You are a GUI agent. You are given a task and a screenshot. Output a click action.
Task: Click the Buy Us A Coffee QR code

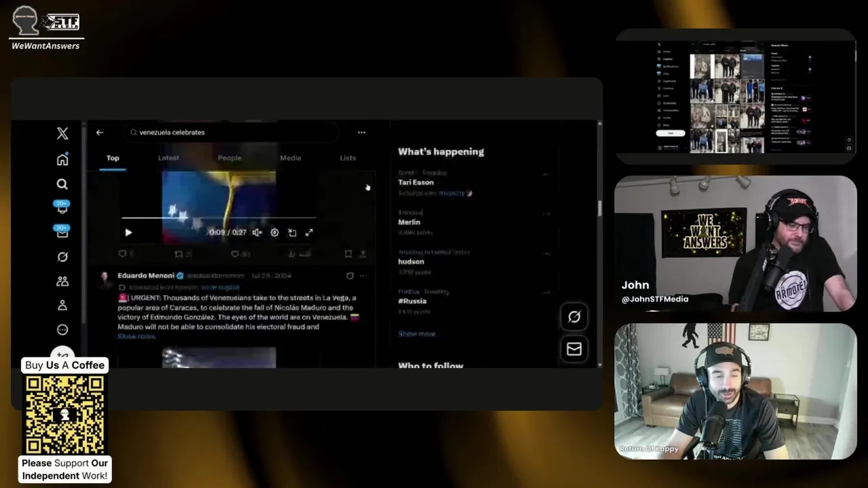pos(65,414)
